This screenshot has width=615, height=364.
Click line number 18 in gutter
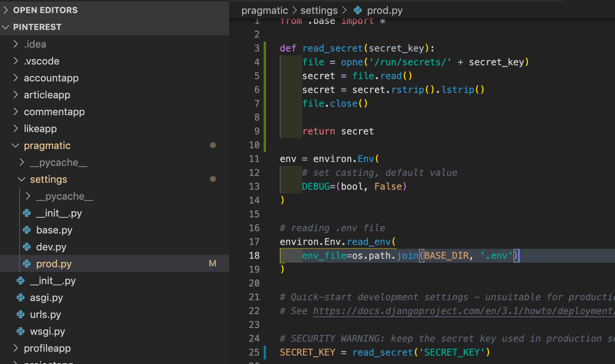click(254, 256)
